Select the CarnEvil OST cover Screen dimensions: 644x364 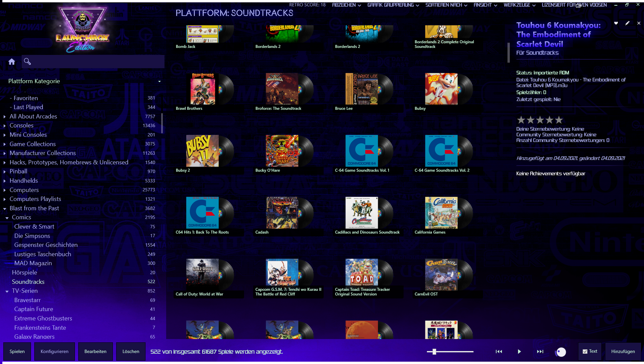[x=441, y=274]
